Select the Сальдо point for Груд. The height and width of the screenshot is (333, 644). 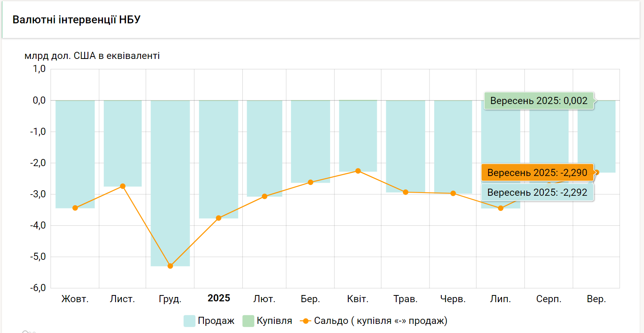point(170,266)
